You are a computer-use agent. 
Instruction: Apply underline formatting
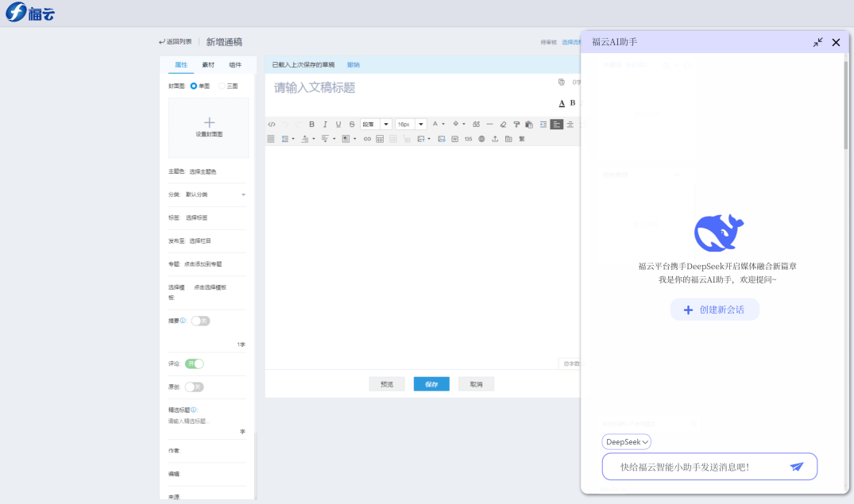pyautogui.click(x=338, y=125)
